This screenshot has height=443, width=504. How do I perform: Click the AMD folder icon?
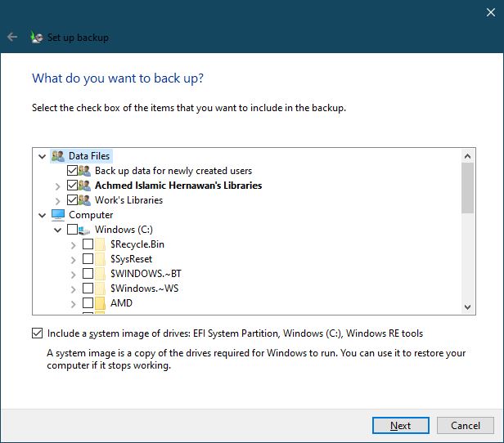(x=101, y=303)
